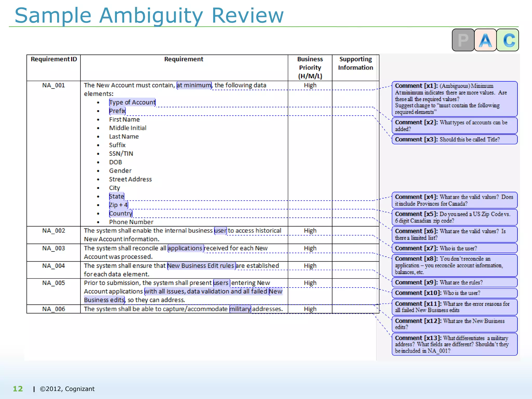Click the 'Street Address' list item
The width and height of the screenshot is (532, 399).
(x=130, y=179)
